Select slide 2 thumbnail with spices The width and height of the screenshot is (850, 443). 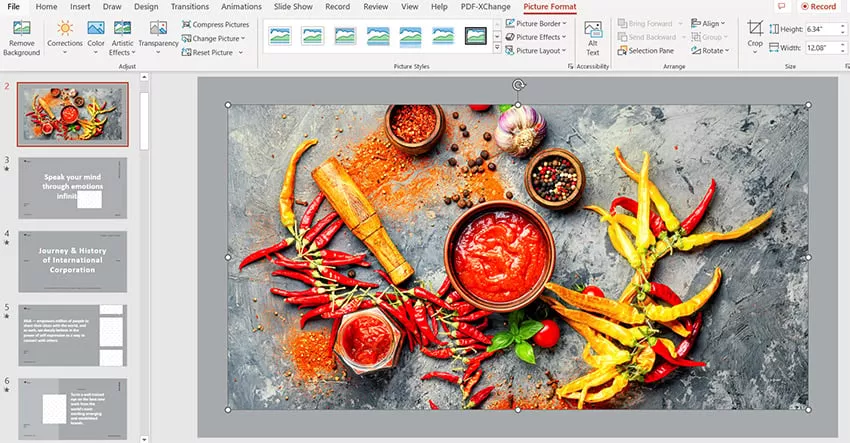pyautogui.click(x=73, y=114)
